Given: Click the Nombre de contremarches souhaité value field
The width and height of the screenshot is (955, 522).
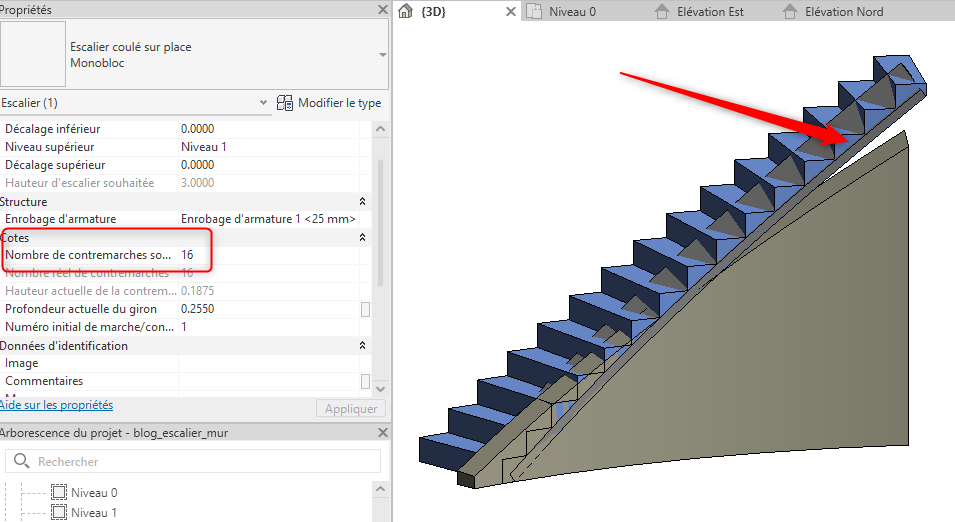Looking at the screenshot, I should (x=267, y=256).
